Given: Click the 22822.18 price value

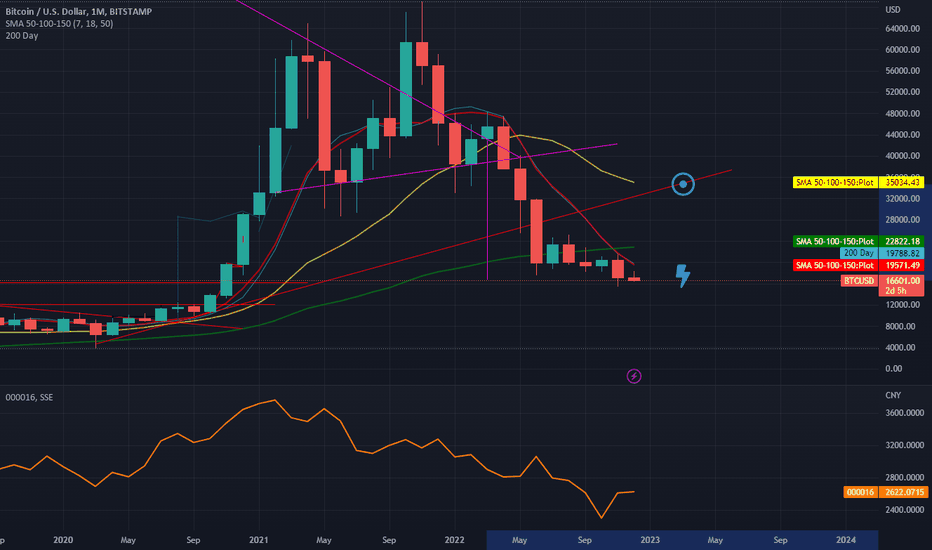Looking at the screenshot, I should tap(902, 241).
